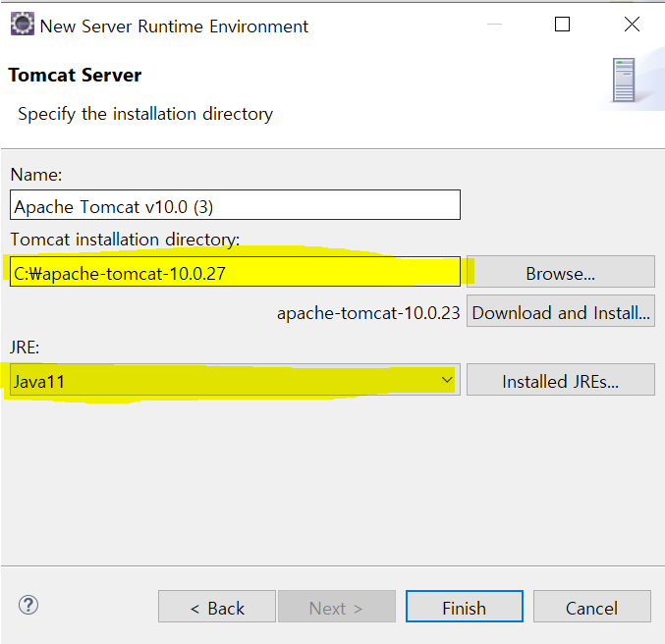Screen dimensions: 665x644
Task: Open the help question mark icon
Action: click(x=28, y=605)
